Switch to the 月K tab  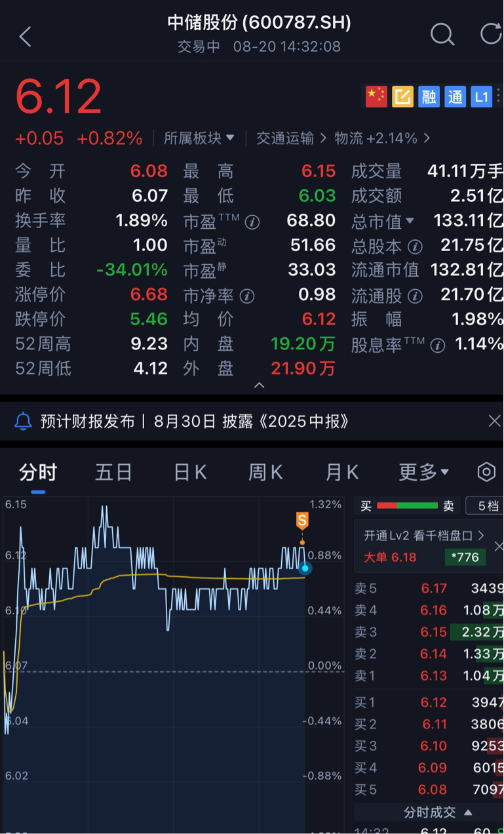(x=342, y=472)
